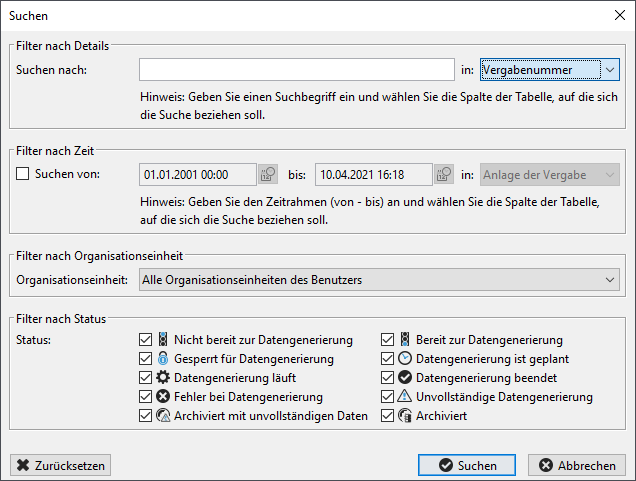Click the archive icon next to Archiviert

point(405,415)
